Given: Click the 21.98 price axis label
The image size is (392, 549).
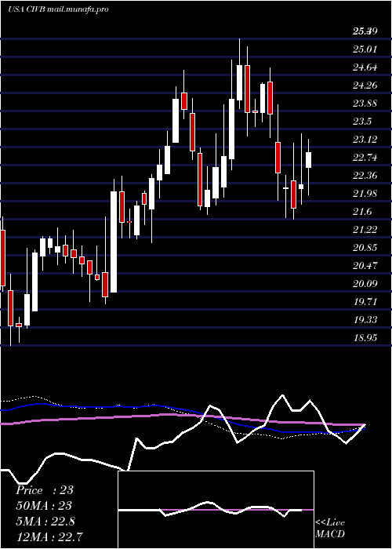Looking at the screenshot, I should (x=365, y=193).
